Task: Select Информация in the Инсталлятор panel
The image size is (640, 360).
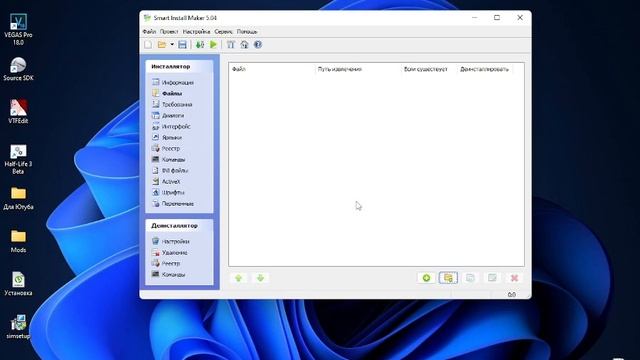Action: tap(173, 82)
